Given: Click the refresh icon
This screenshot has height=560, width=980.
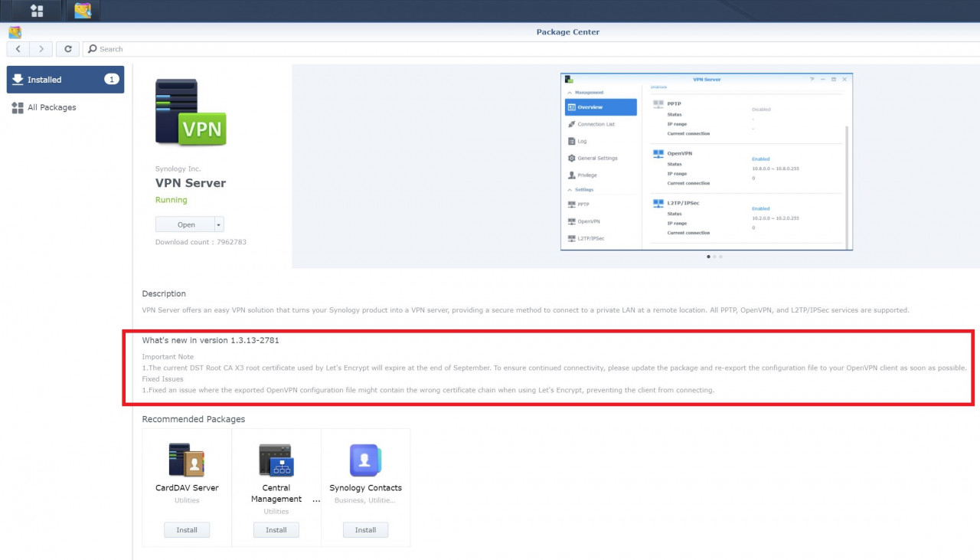Looking at the screenshot, I should tap(67, 48).
